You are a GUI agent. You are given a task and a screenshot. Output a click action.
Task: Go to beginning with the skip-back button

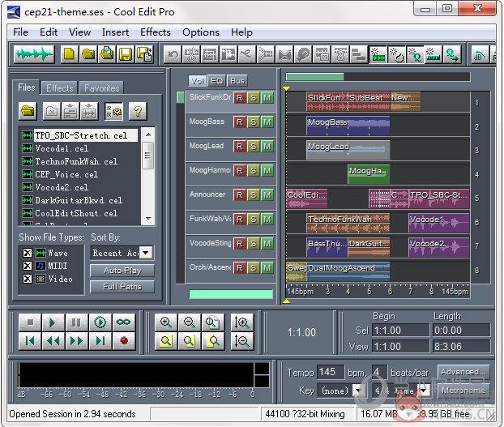(x=30, y=340)
